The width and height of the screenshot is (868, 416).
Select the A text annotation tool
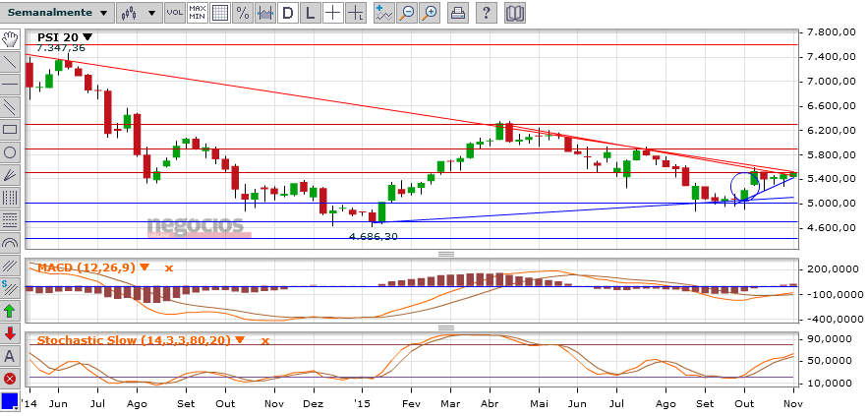(10, 356)
